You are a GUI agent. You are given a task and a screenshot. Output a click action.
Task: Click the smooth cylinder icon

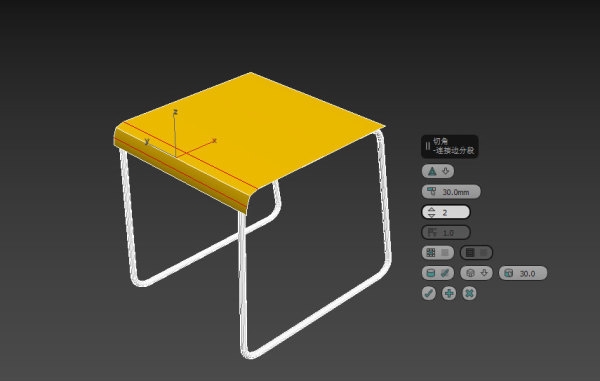point(430,273)
